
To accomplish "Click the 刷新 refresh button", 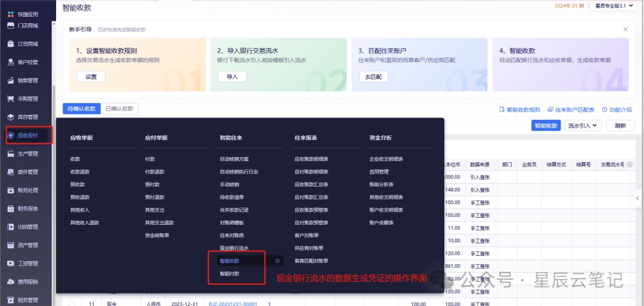I will 620,126.
